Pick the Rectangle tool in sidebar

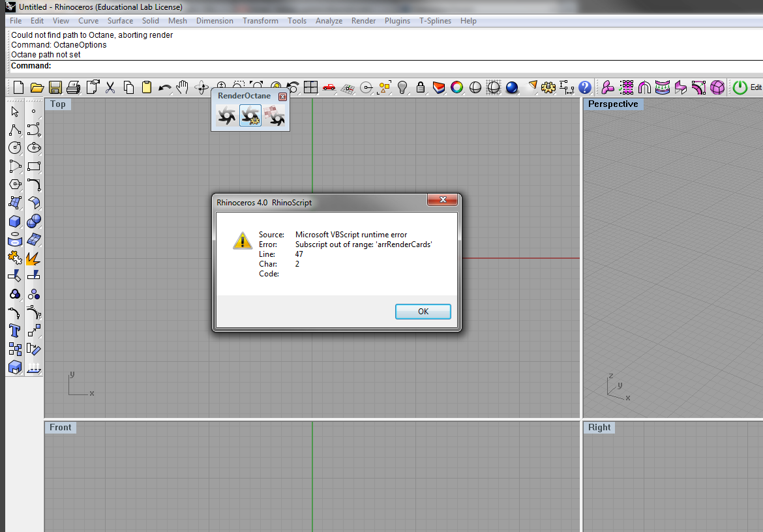click(x=33, y=166)
